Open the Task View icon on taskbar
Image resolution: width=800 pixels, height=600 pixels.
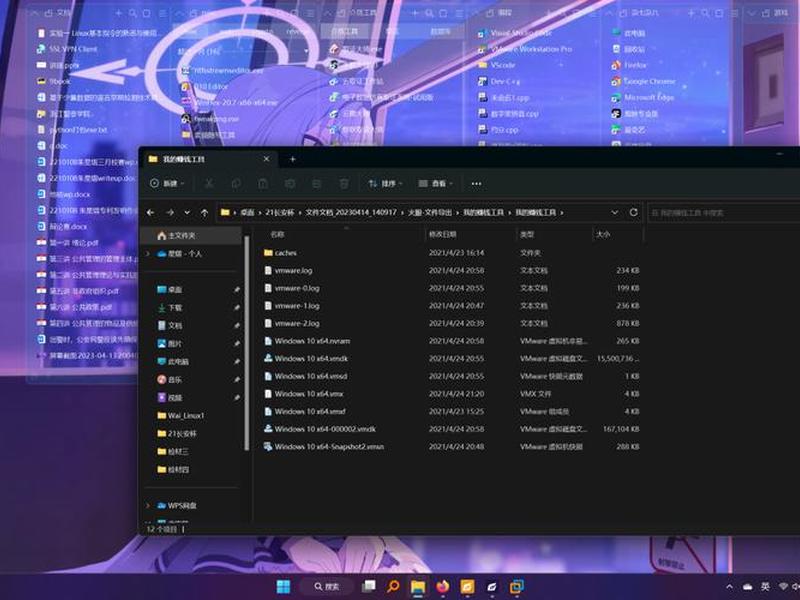pyautogui.click(x=368, y=587)
